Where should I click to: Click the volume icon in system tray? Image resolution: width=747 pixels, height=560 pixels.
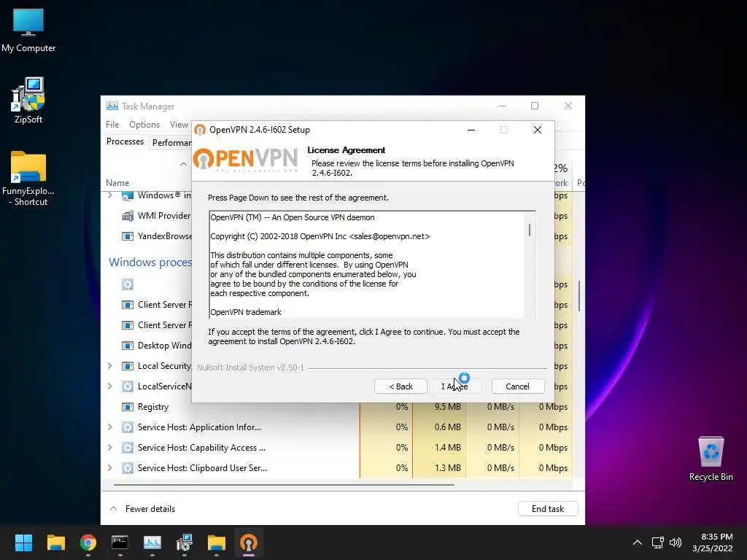point(676,542)
